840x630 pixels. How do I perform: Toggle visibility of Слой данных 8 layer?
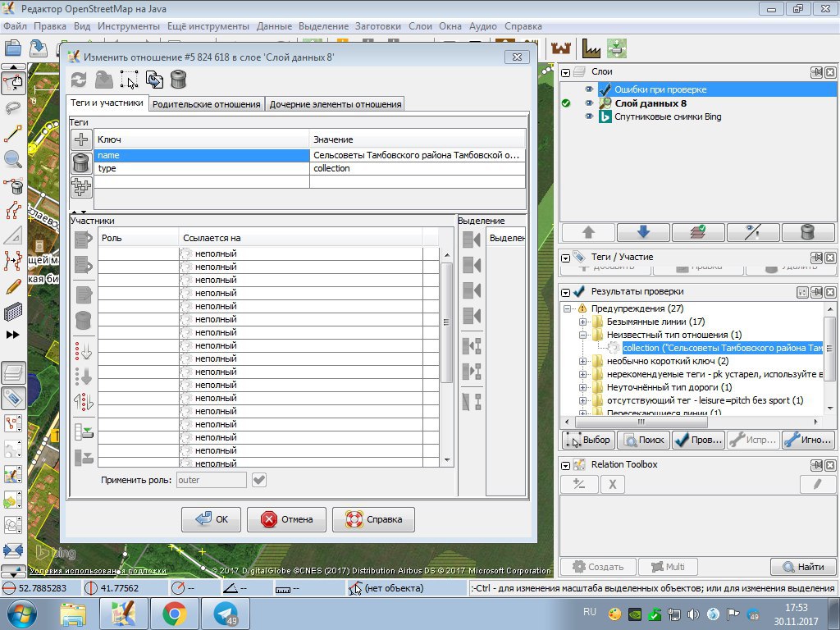pos(589,103)
